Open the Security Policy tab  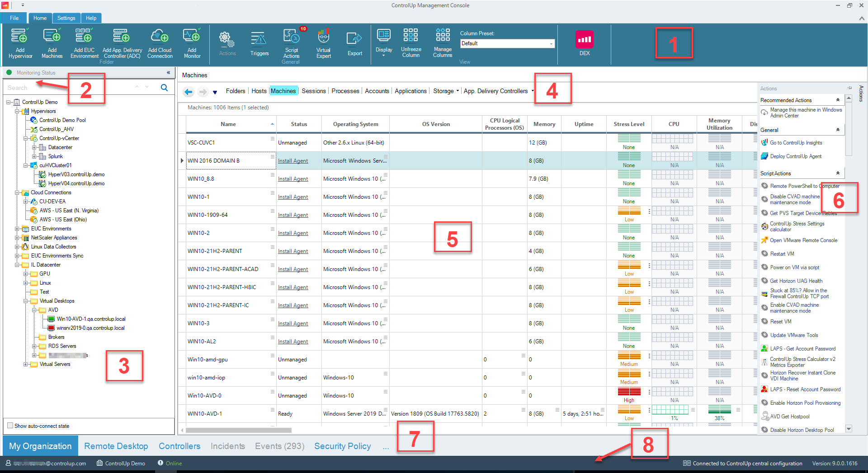pos(343,446)
